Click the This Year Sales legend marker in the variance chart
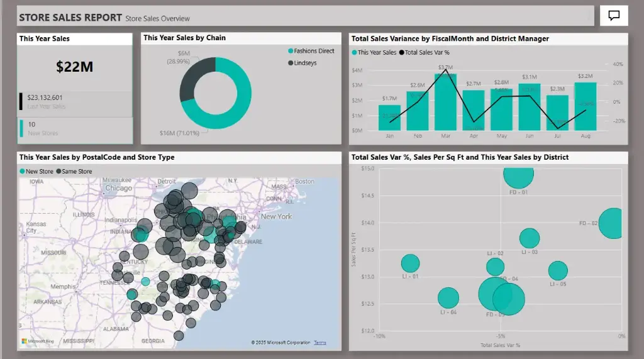 [x=355, y=53]
